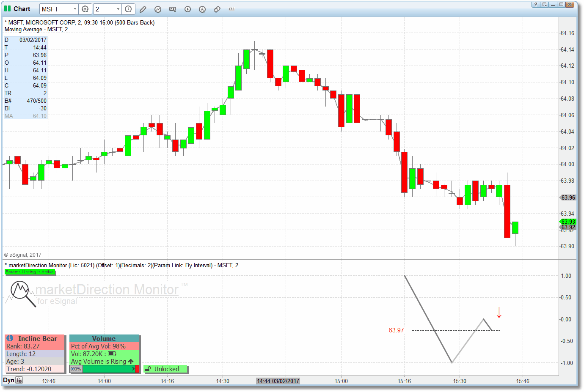Screen dimensions: 584x392
Task: Click the lock icon next to Dyn
Action: pos(19,380)
